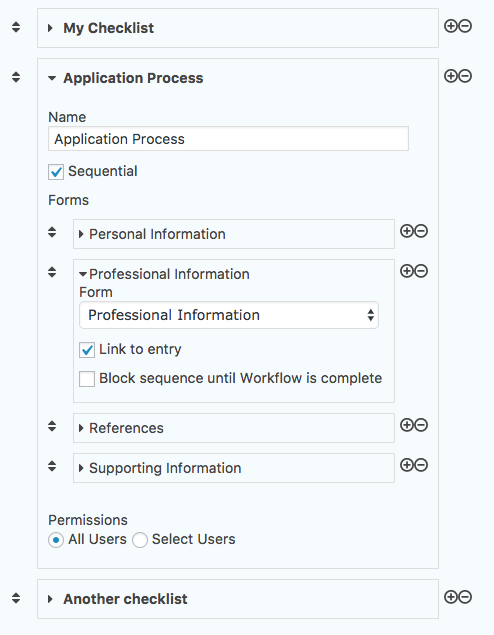Select All Users radio button
Viewport: 494px width, 635px height.
pos(56,540)
